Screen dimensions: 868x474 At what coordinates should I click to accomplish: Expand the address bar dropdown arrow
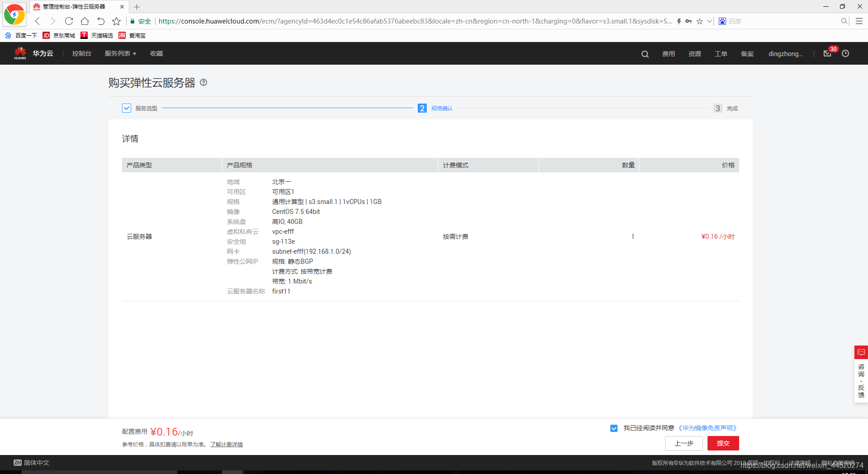pos(709,21)
